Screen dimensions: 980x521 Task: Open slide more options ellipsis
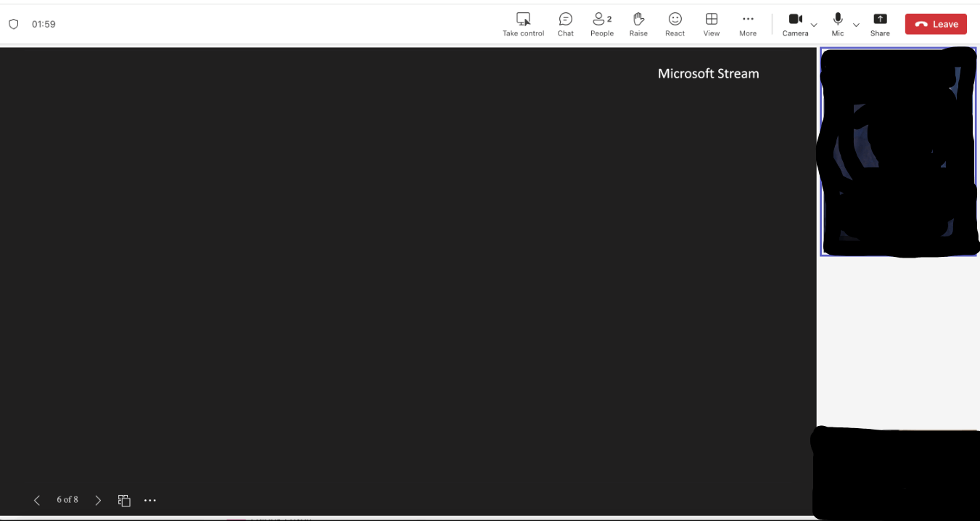(150, 500)
